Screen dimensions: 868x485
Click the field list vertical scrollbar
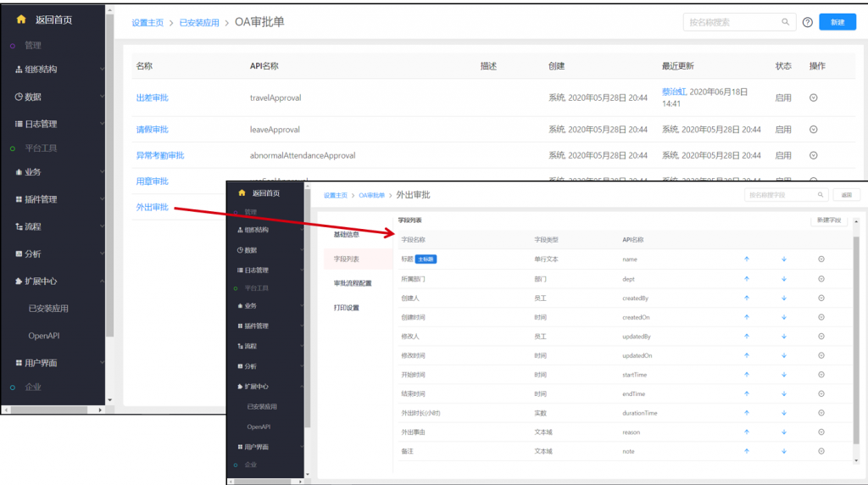pyautogui.click(x=854, y=339)
